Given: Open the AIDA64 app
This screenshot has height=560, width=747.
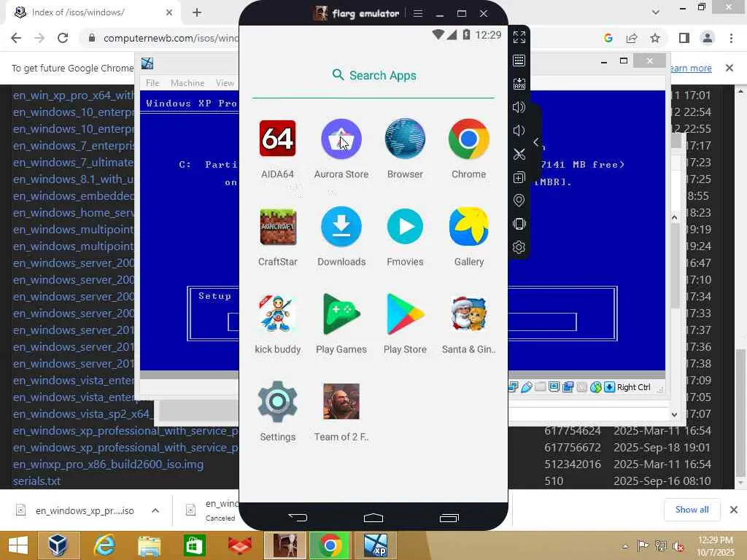Looking at the screenshot, I should (277, 139).
